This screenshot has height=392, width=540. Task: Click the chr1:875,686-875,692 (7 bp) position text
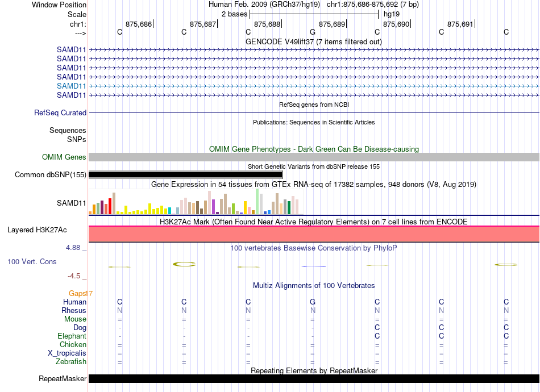click(x=373, y=5)
